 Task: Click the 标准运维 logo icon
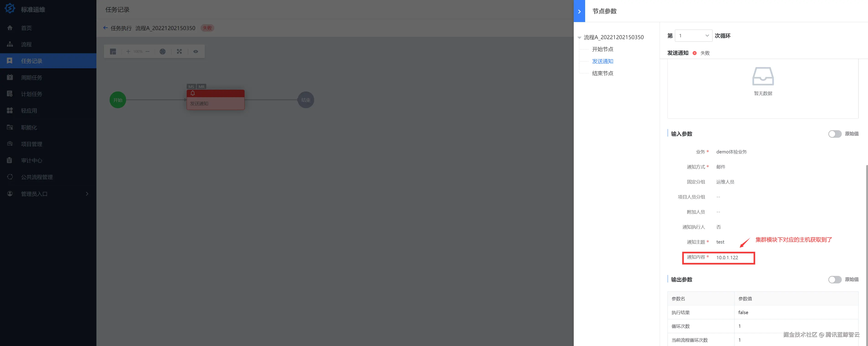click(x=10, y=9)
